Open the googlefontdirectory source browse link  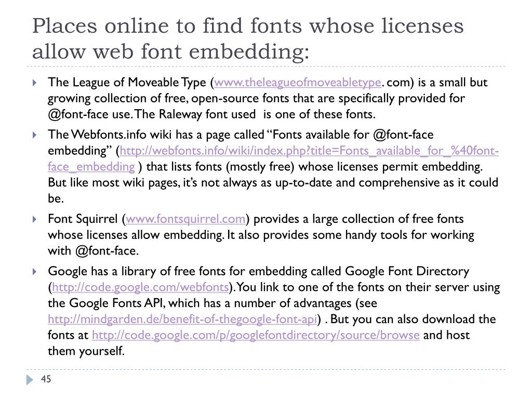click(x=256, y=335)
